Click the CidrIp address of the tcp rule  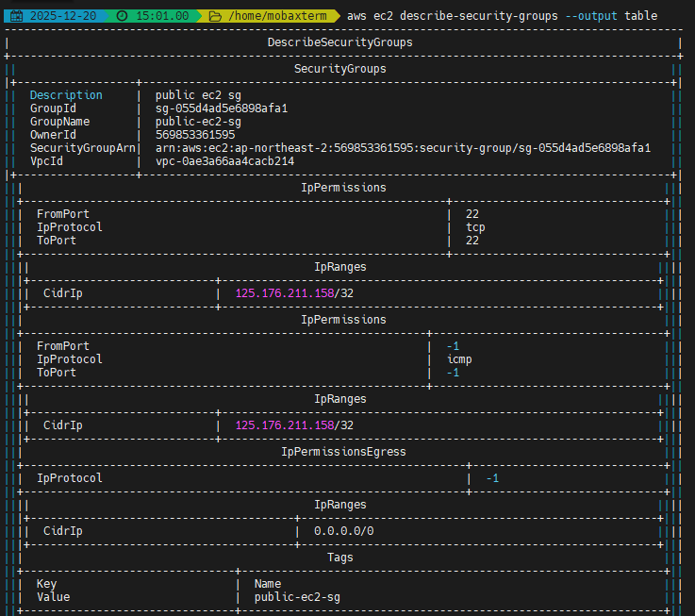294,293
